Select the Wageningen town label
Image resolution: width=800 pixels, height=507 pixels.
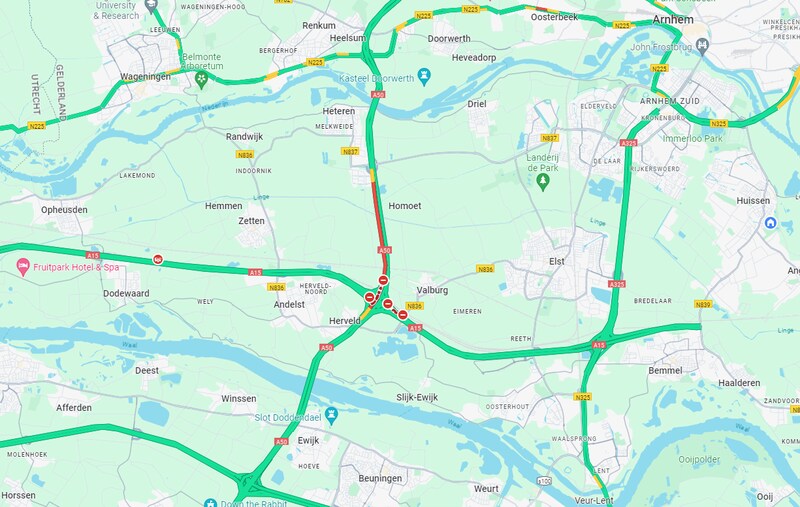[145, 77]
